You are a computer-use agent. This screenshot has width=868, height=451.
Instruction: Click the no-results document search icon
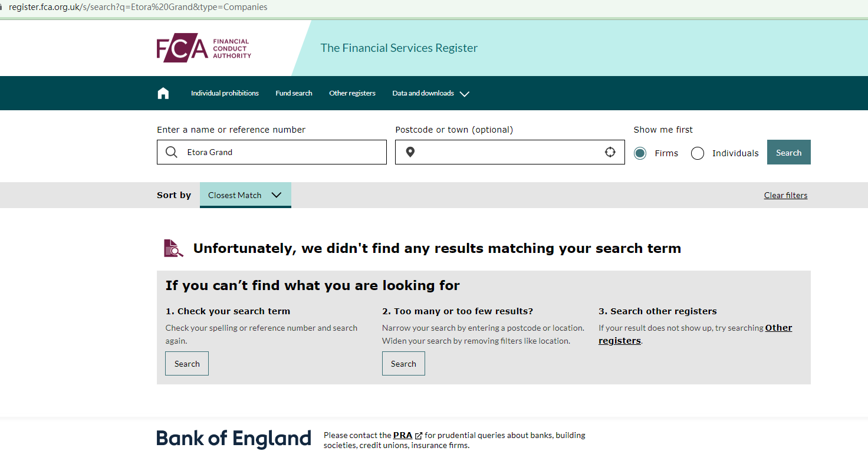(173, 248)
